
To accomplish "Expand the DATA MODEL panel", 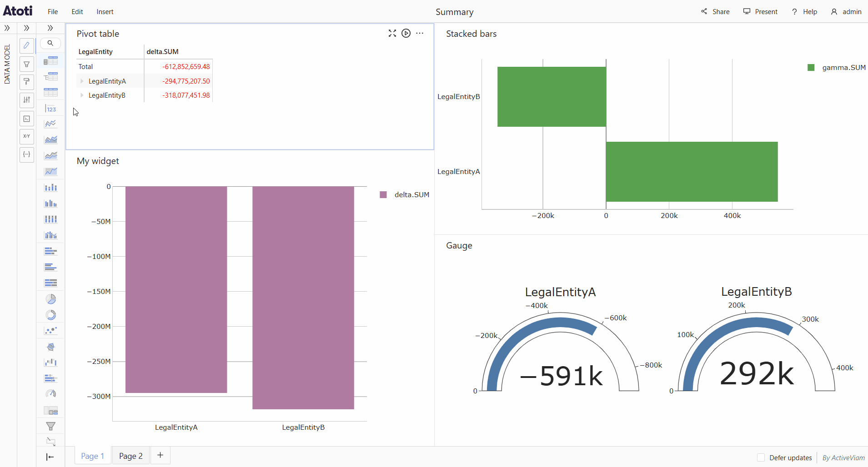I will pos(7,28).
